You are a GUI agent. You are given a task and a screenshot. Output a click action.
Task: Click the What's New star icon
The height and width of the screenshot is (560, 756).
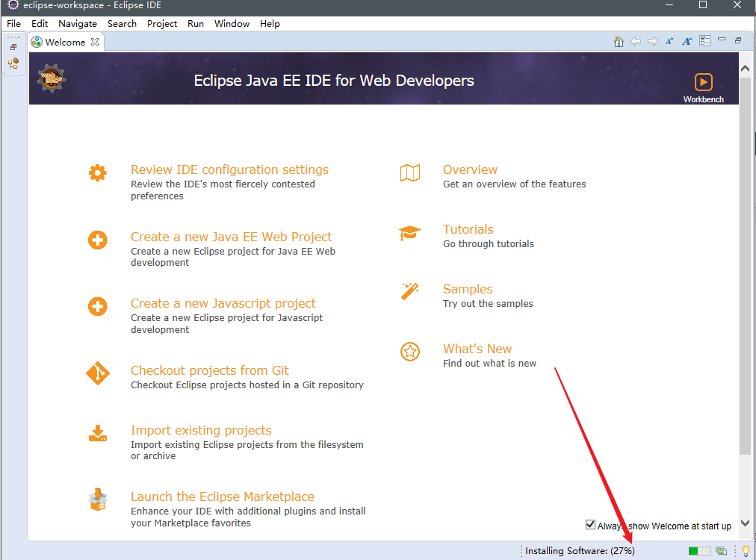click(x=410, y=352)
